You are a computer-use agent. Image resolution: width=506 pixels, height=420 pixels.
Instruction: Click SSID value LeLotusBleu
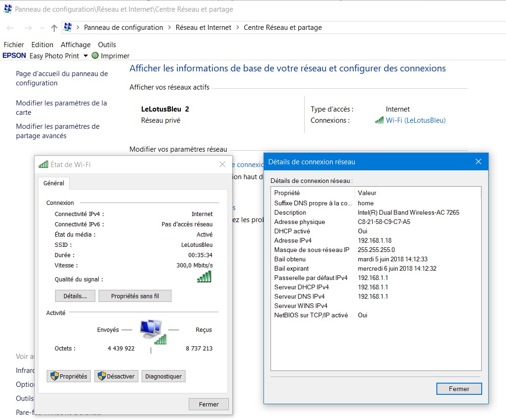[x=197, y=245]
